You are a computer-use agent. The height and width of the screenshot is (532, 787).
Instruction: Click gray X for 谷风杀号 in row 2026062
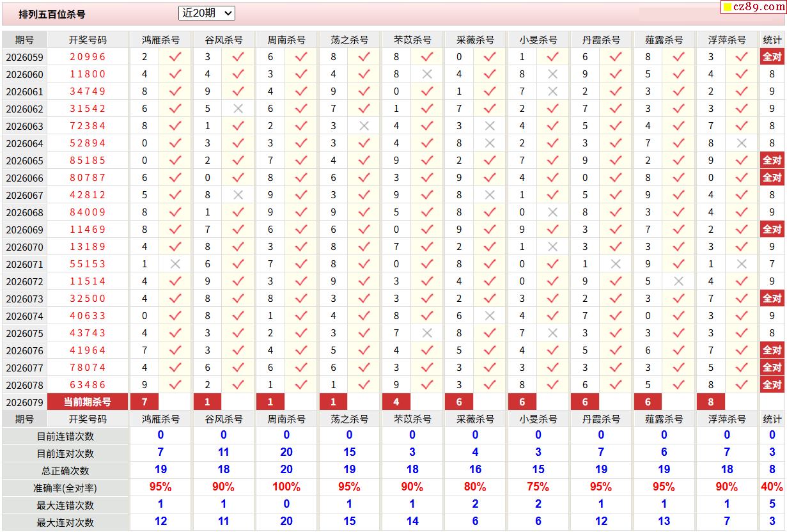[x=238, y=109]
